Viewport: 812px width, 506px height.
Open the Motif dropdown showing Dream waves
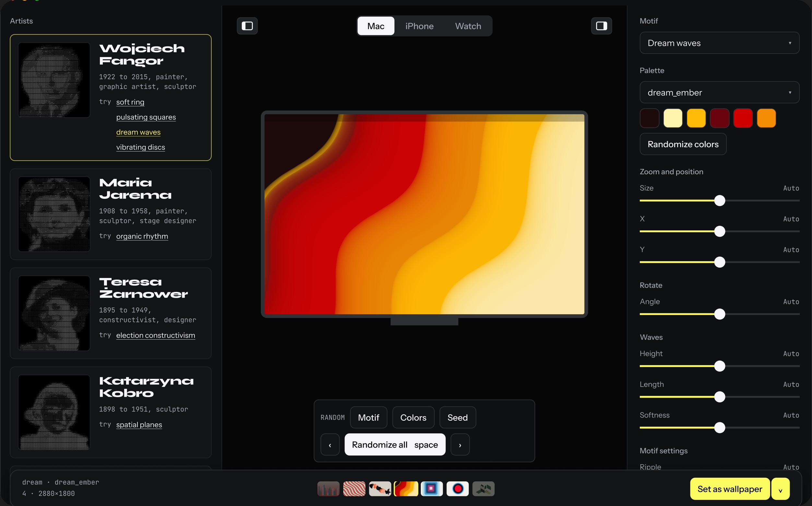(719, 43)
